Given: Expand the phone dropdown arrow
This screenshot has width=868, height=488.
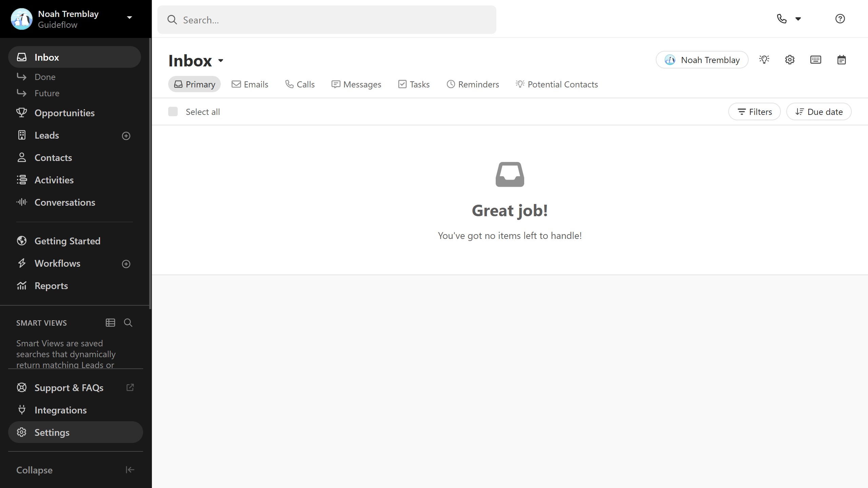Looking at the screenshot, I should [x=798, y=19].
